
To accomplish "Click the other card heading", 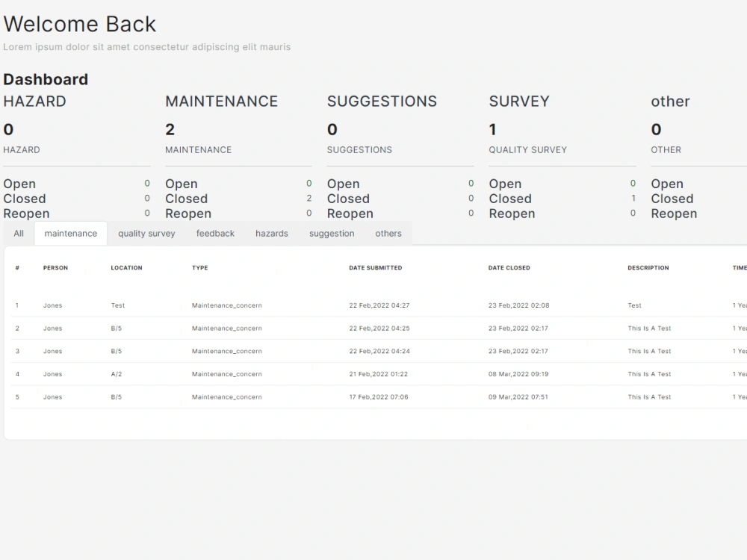I will pyautogui.click(x=670, y=102).
